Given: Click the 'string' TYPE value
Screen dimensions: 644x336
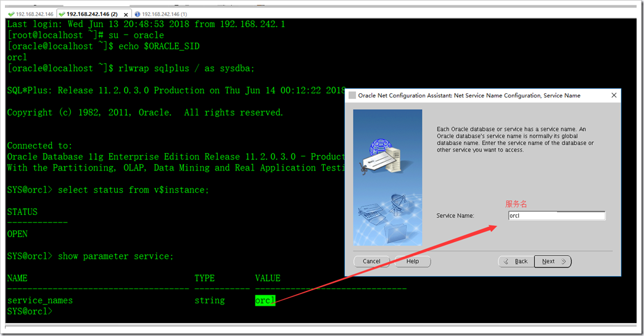Looking at the screenshot, I should (210, 301).
